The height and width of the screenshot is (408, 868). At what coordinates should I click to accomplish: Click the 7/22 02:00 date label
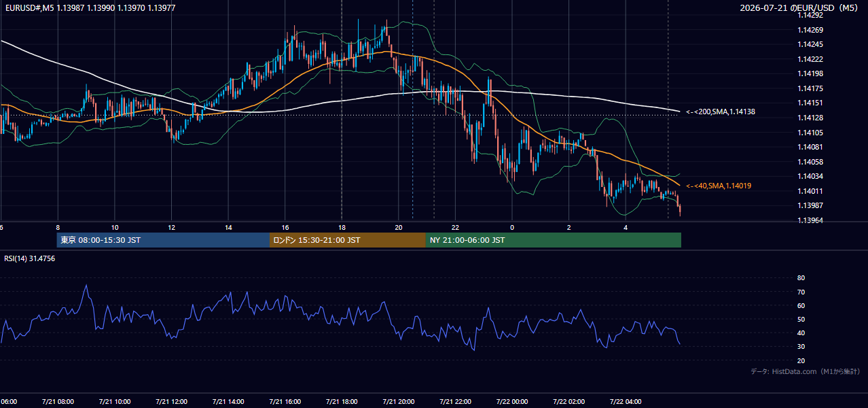[x=568, y=402]
